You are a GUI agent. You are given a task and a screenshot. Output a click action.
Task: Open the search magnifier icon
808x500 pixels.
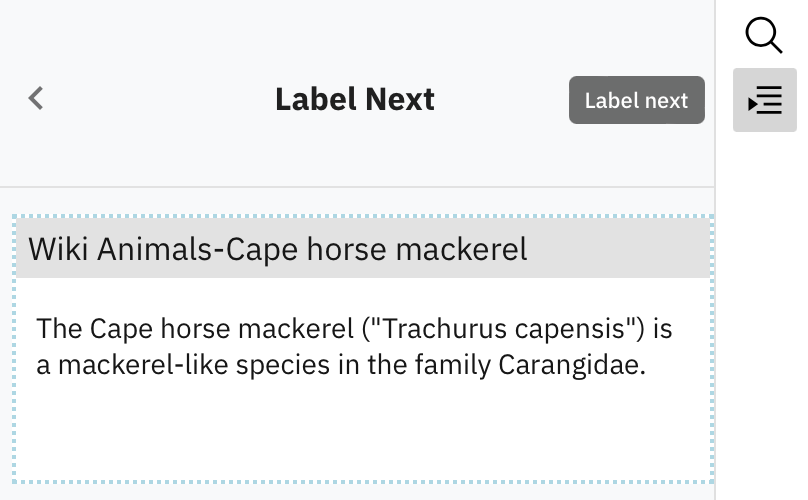point(764,35)
